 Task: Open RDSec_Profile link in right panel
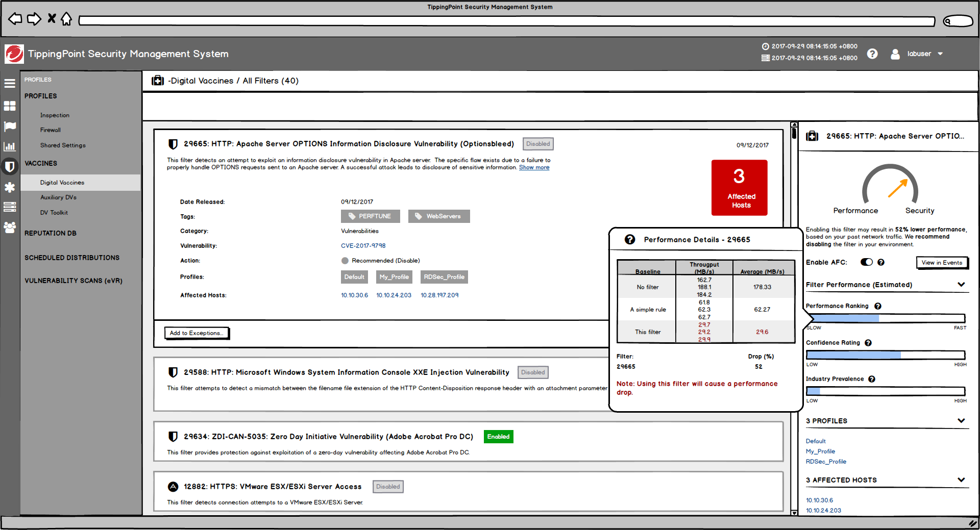coord(826,462)
